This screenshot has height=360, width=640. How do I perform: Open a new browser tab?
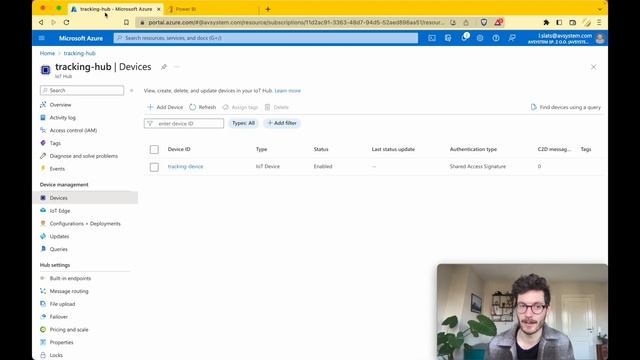coord(268,9)
